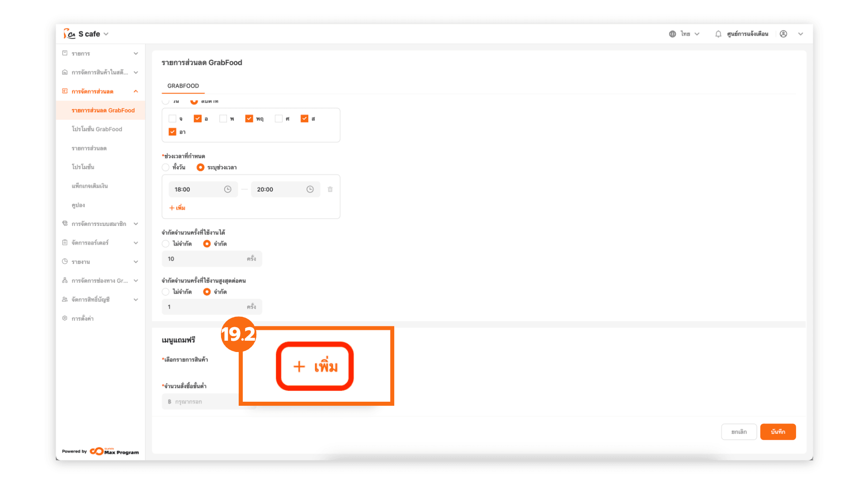The image size is (868, 488).
Task: Check the จ (Monday) checkbox
Action: tap(172, 118)
